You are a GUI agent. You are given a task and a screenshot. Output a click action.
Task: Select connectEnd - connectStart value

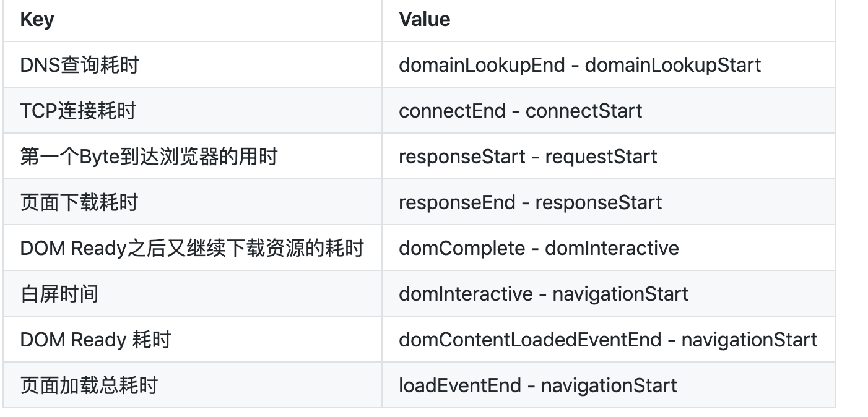click(608, 110)
